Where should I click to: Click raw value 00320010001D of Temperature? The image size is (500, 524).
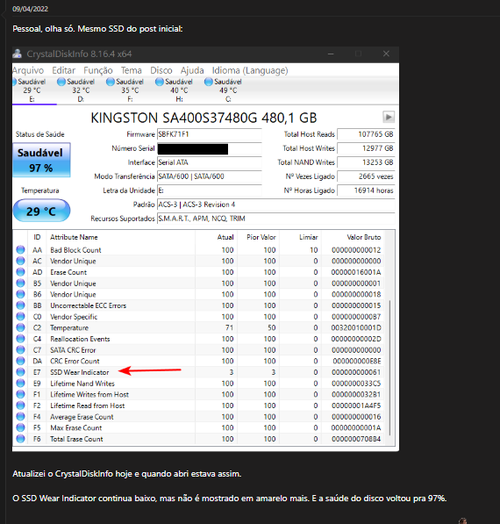(x=356, y=328)
